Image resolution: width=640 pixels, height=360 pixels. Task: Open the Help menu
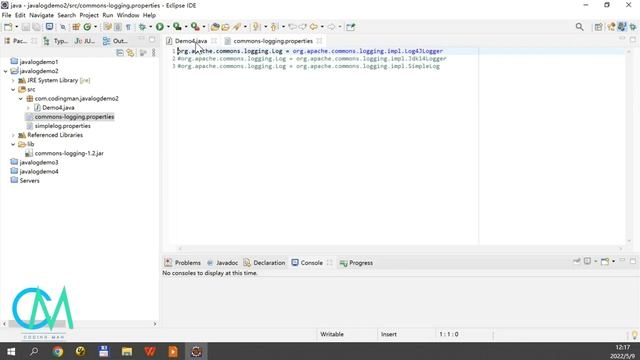[x=149, y=15]
